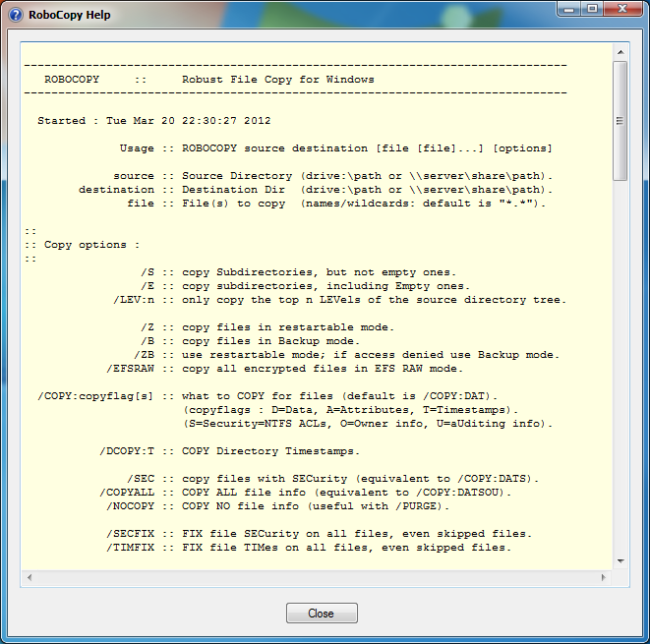Click the '/E' including Empty ones line

pyautogui.click(x=306, y=286)
